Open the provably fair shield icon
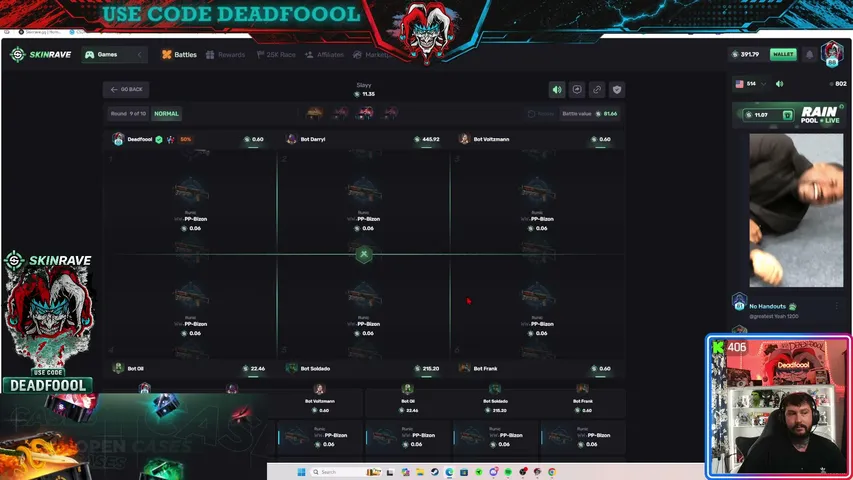The image size is (853, 480). pyautogui.click(x=617, y=90)
